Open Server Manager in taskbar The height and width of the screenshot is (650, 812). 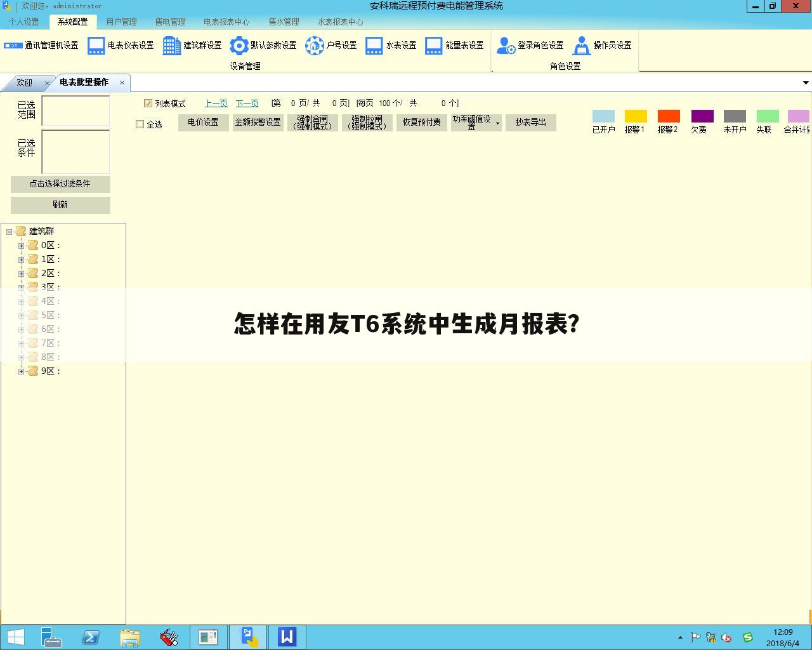(x=51, y=637)
